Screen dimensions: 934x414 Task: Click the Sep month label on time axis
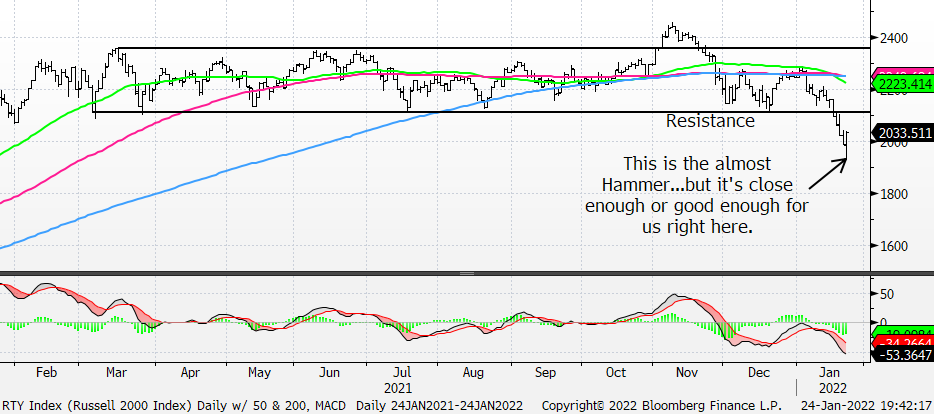[545, 372]
